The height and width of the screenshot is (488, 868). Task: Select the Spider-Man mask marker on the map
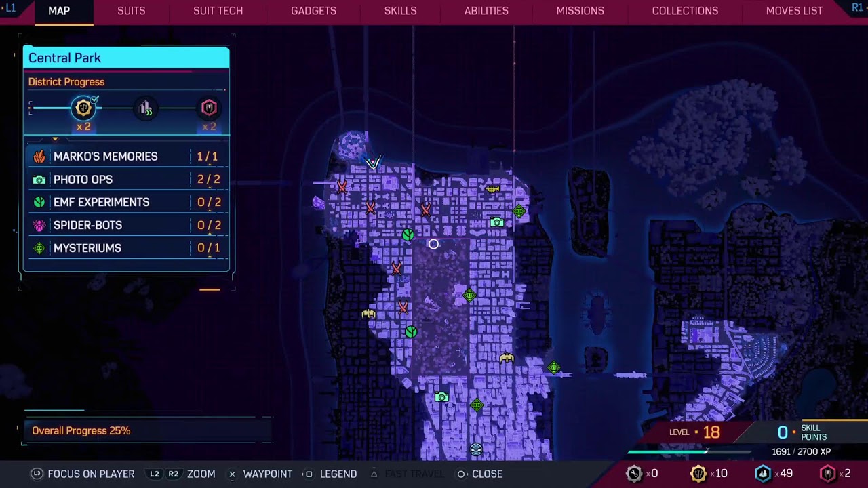coord(476,449)
